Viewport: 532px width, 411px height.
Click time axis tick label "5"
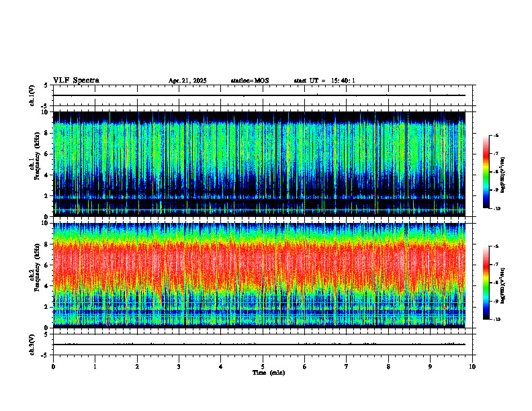point(263,367)
